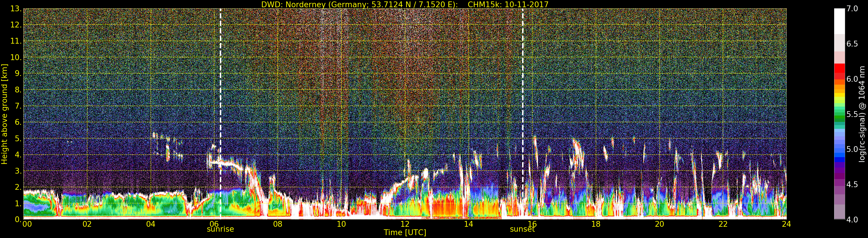Click time axis tick "22"
This screenshot has width=868, height=238.
(x=723, y=224)
